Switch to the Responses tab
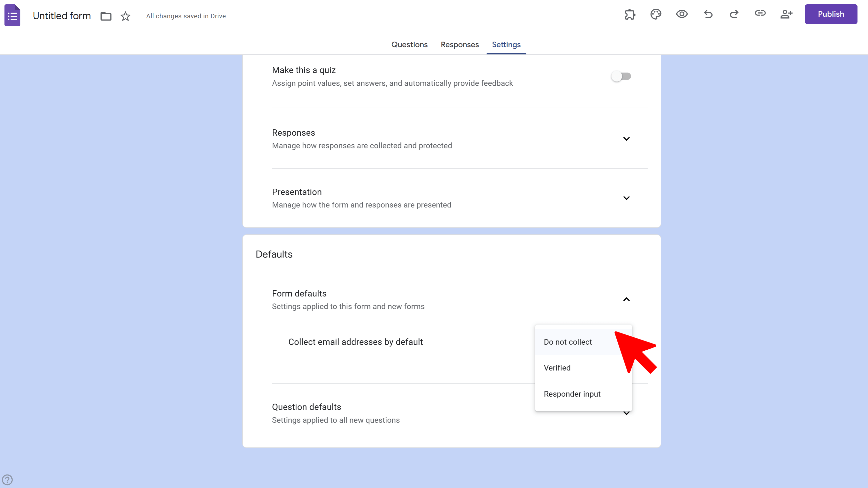Viewport: 868px width, 488px height. pyautogui.click(x=460, y=44)
